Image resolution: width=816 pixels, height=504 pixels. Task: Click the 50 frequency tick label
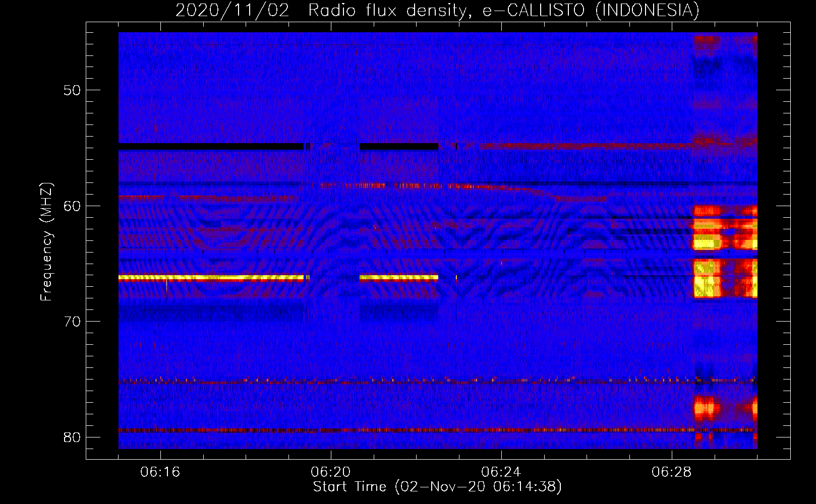[72, 90]
